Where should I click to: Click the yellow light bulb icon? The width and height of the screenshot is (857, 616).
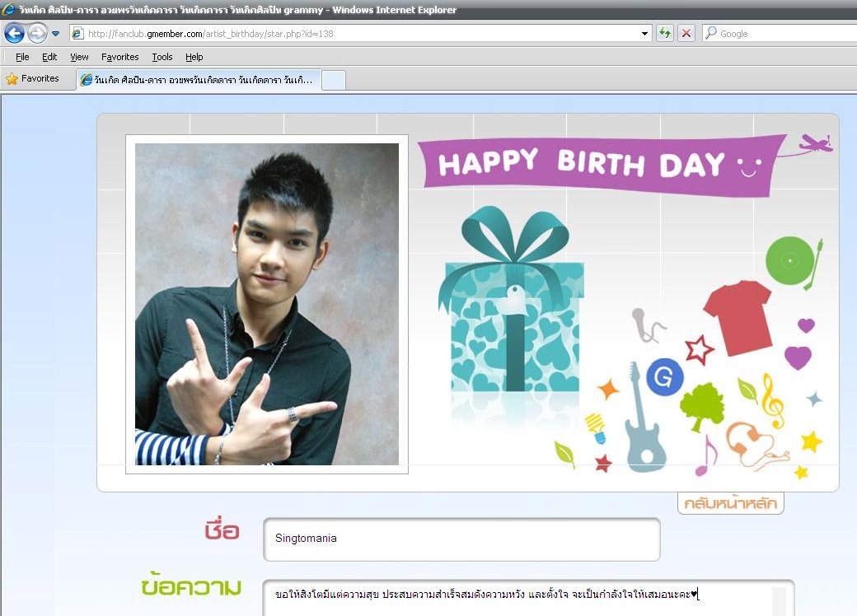[596, 428]
